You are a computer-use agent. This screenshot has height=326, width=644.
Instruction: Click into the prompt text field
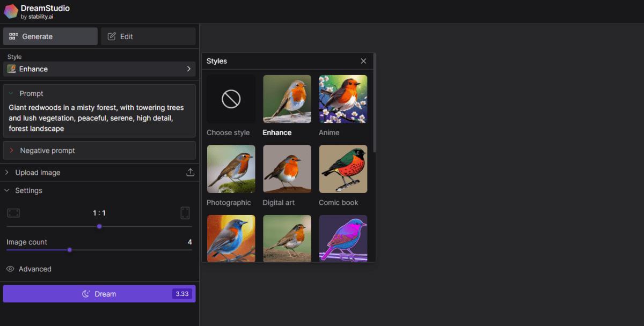click(x=99, y=118)
